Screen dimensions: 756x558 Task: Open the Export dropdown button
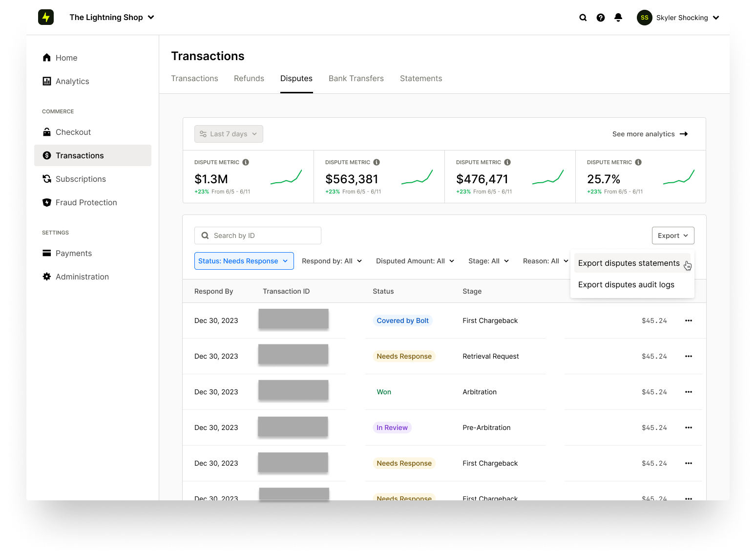pyautogui.click(x=673, y=236)
